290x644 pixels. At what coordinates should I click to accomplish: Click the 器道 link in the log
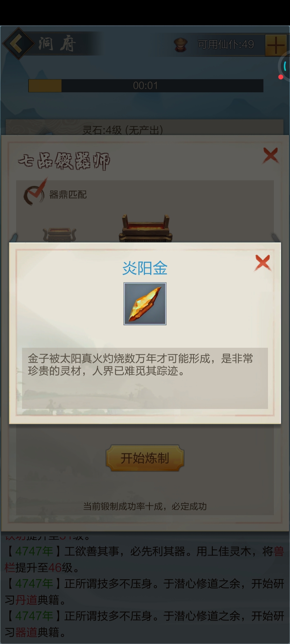pyautogui.click(x=26, y=632)
